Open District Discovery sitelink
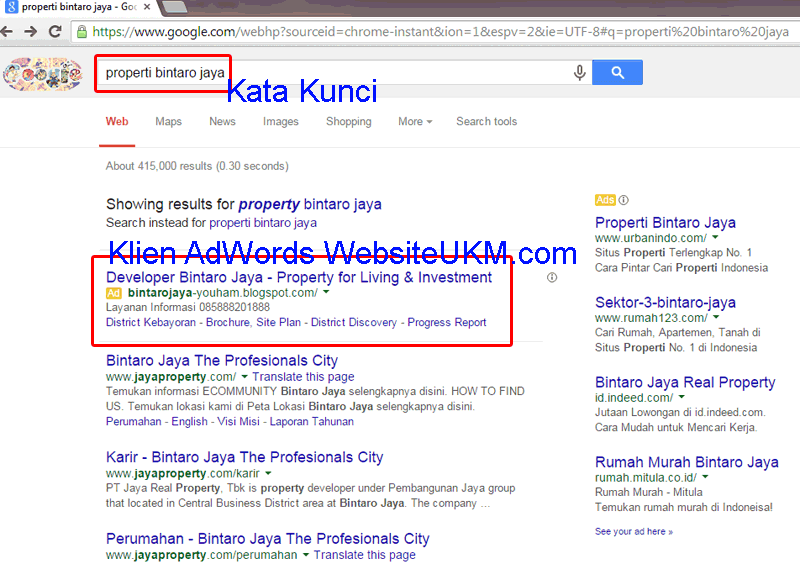This screenshot has height=564, width=800. tap(354, 323)
